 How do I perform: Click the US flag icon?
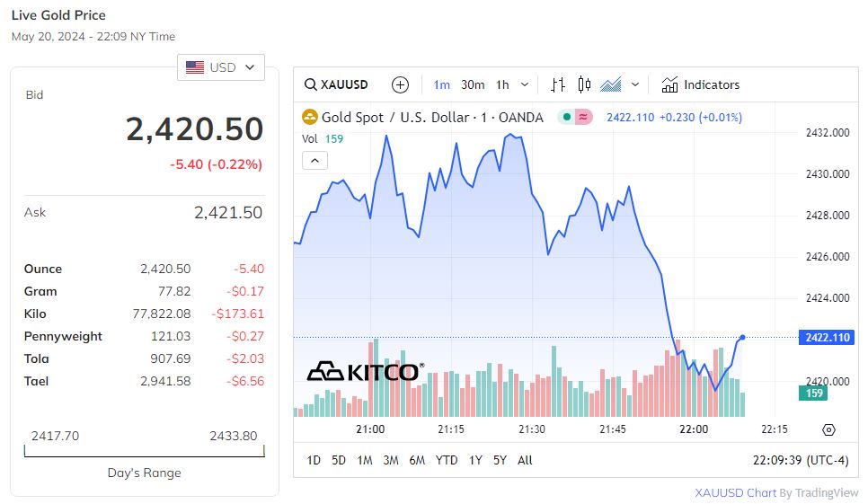pyautogui.click(x=195, y=67)
